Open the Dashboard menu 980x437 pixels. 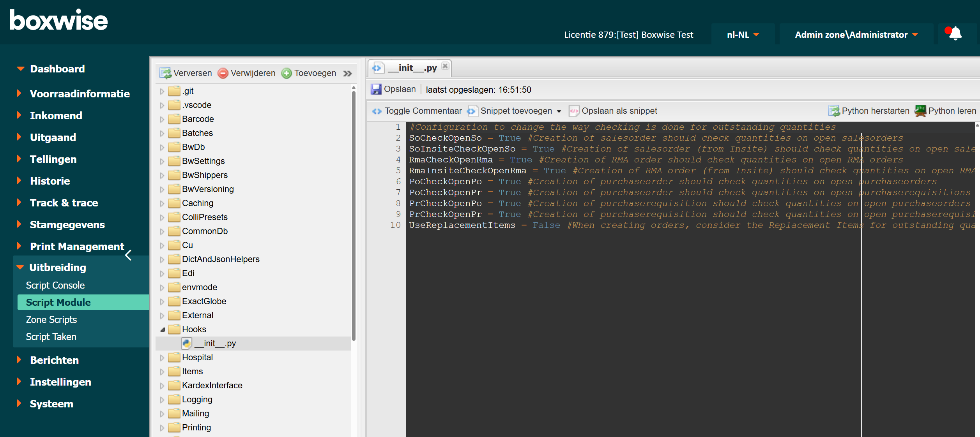pyautogui.click(x=57, y=69)
